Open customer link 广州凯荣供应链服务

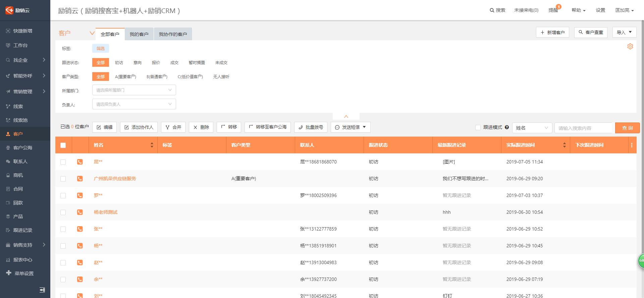click(x=115, y=179)
